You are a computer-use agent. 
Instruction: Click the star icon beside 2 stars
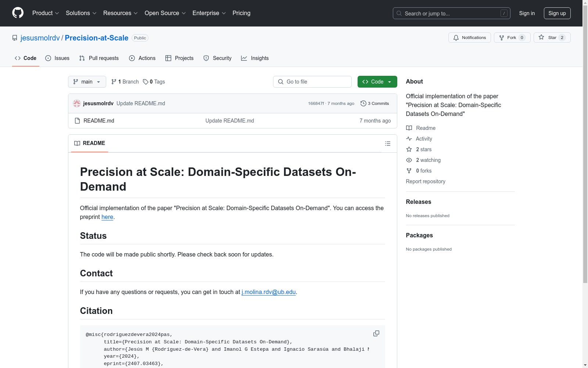point(409,149)
